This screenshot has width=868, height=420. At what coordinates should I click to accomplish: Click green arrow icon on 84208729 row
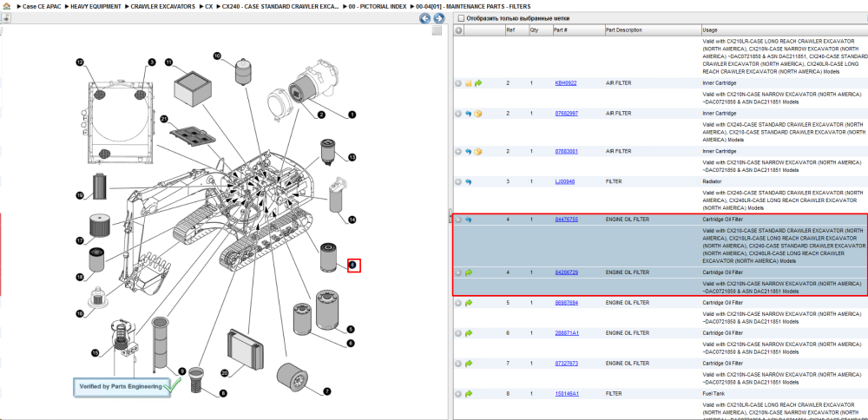tap(469, 272)
